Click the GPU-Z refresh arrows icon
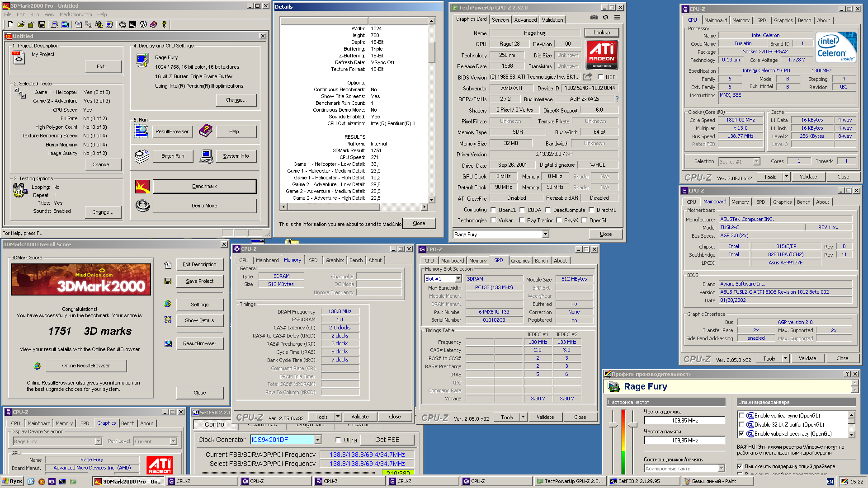Image resolution: width=868 pixels, height=488 pixels. point(605,17)
